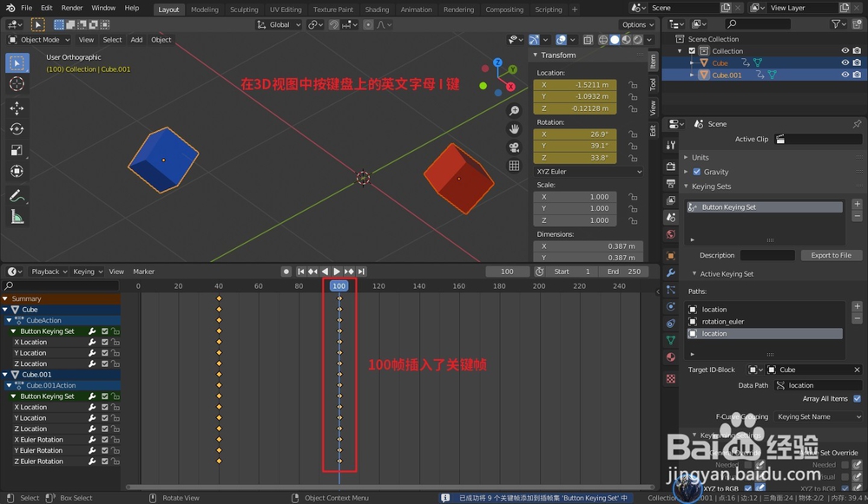This screenshot has width=868, height=504.
Task: Lock the Location X value
Action: (633, 85)
